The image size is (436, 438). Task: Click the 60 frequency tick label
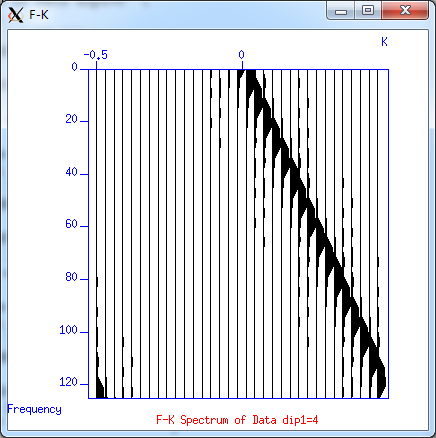pyautogui.click(x=72, y=224)
